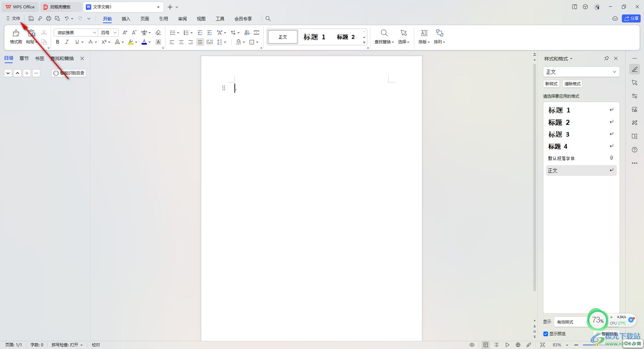Select the Format Painter 格式刷 tool

pos(16,37)
